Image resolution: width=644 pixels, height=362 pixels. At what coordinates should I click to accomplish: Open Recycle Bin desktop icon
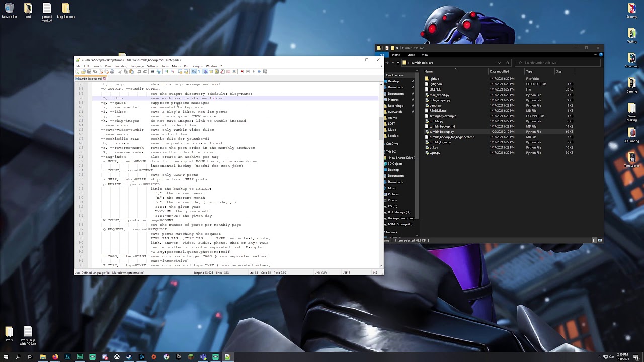coord(9,11)
